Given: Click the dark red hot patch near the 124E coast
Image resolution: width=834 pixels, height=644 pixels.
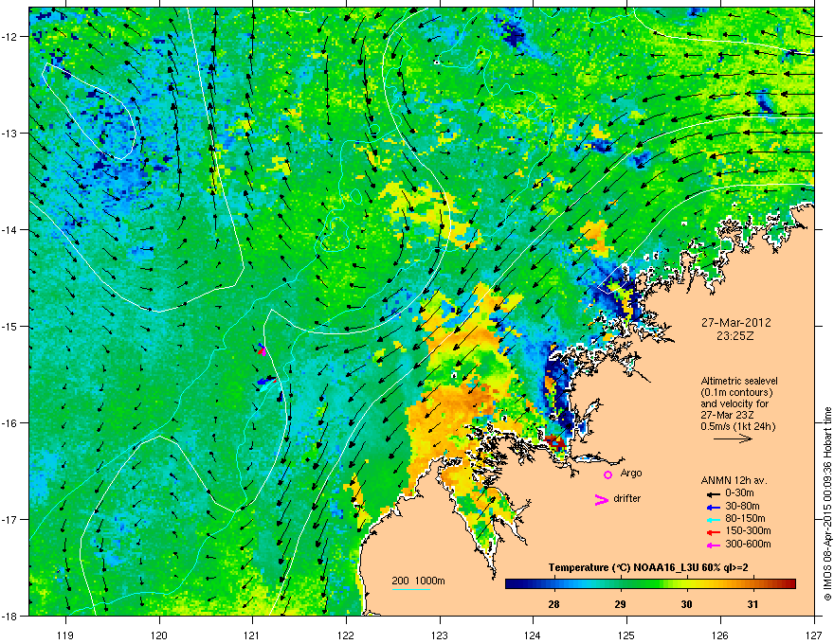Looking at the screenshot, I should click(554, 441).
